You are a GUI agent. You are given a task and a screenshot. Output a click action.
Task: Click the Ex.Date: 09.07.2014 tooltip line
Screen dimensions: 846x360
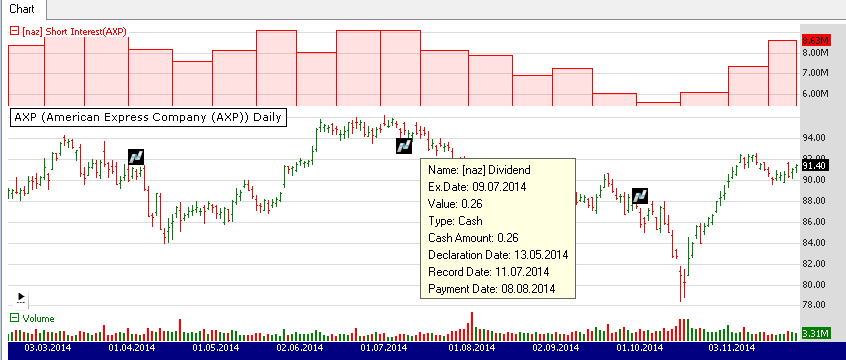coord(477,187)
